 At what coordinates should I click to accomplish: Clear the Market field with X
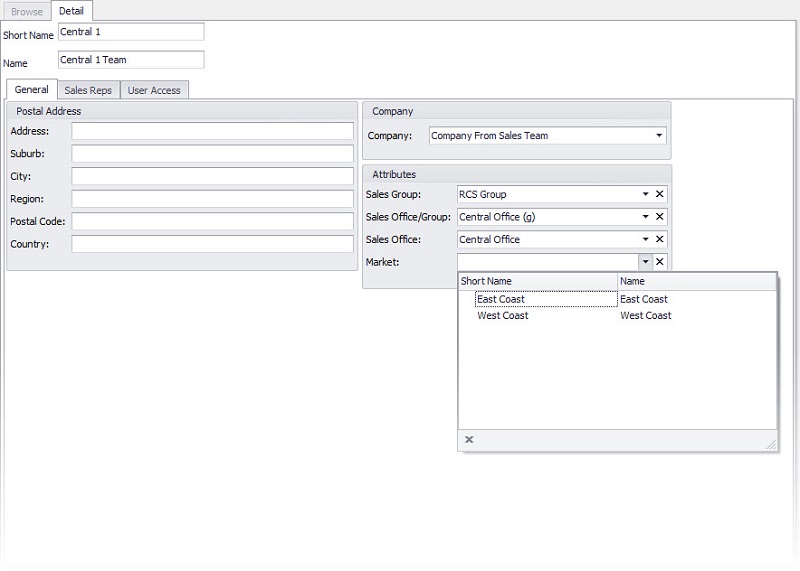659,261
